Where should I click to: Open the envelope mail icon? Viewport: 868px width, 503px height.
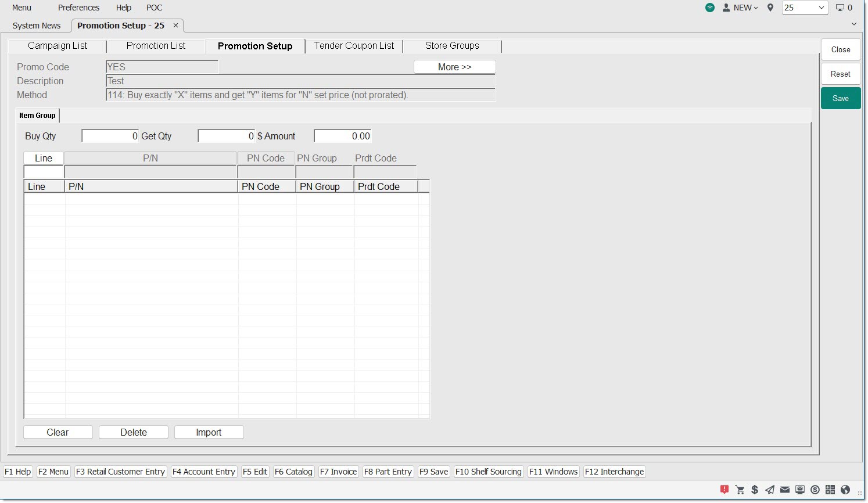point(785,490)
